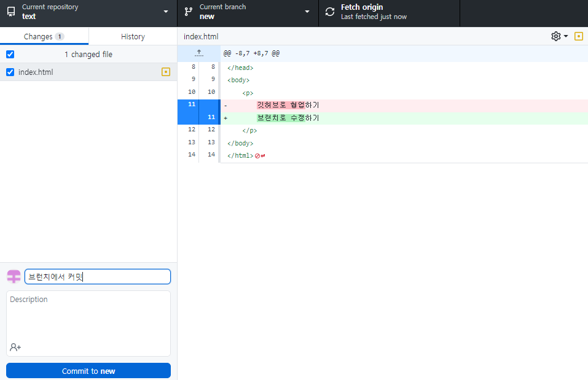Click the git branch icon

tap(188, 12)
